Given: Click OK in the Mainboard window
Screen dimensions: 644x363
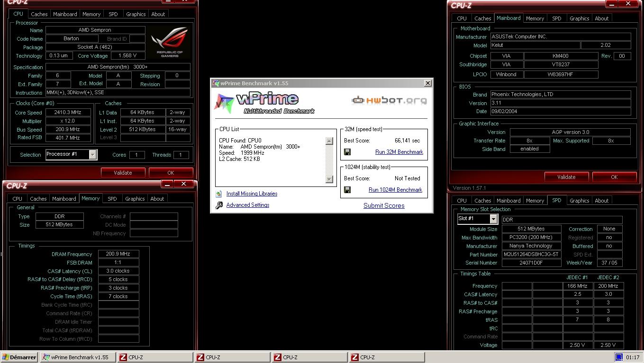Looking at the screenshot, I should click(x=614, y=177).
